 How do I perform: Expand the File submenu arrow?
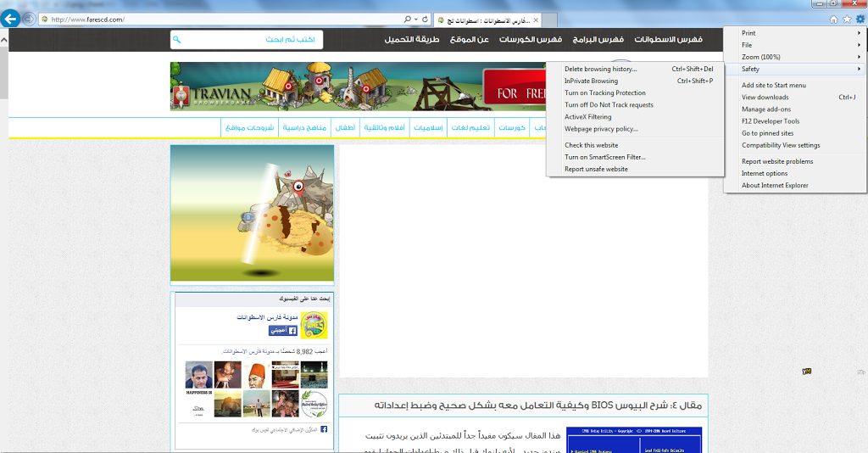860,45
